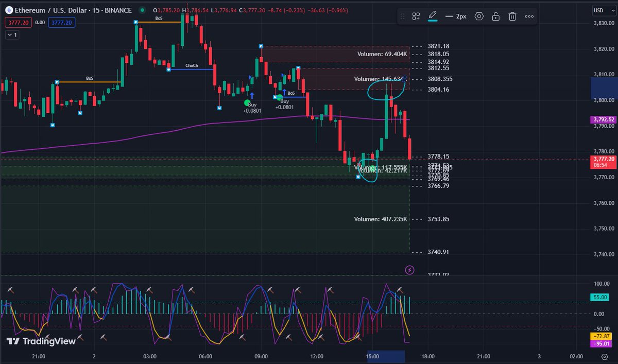Click the purple lightning replay icon
618x364 pixels.
pos(409,270)
